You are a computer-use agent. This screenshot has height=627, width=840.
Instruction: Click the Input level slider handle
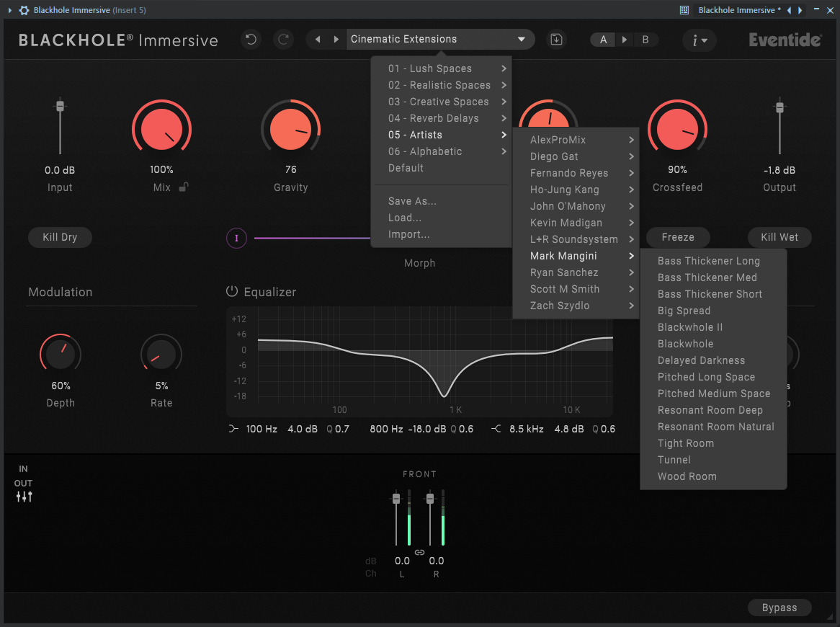click(60, 106)
